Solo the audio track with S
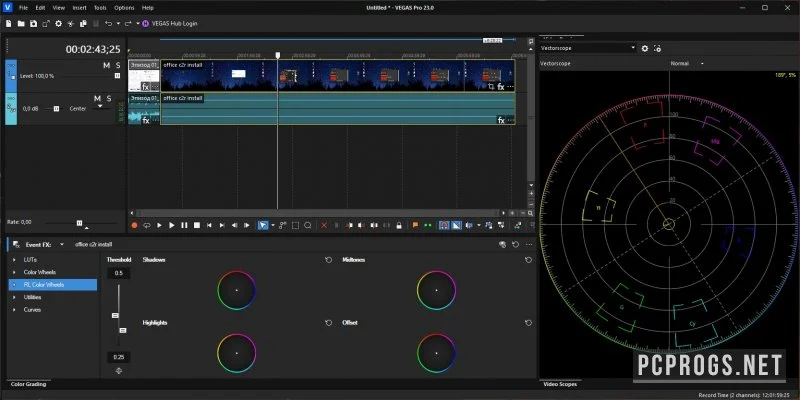This screenshot has width=800, height=400. click(x=109, y=98)
